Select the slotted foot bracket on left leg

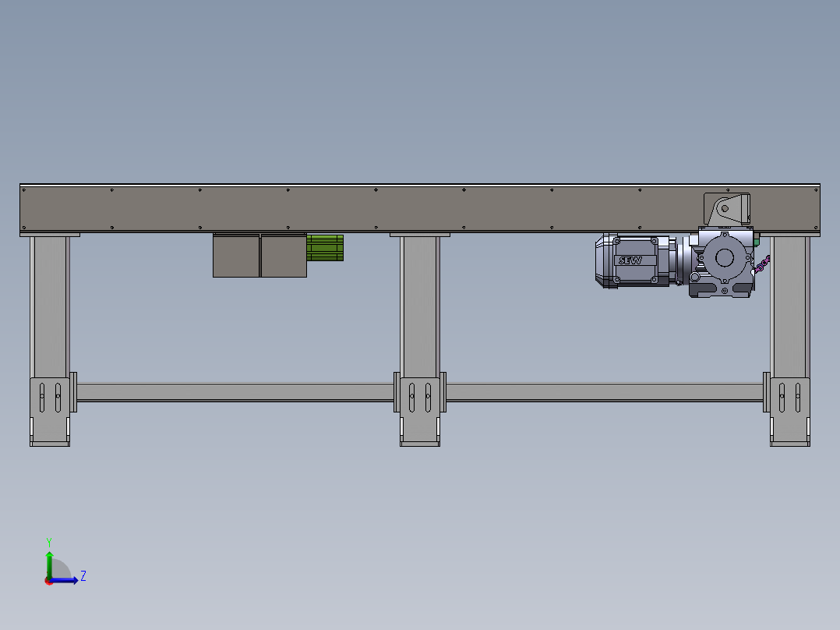(x=50, y=412)
